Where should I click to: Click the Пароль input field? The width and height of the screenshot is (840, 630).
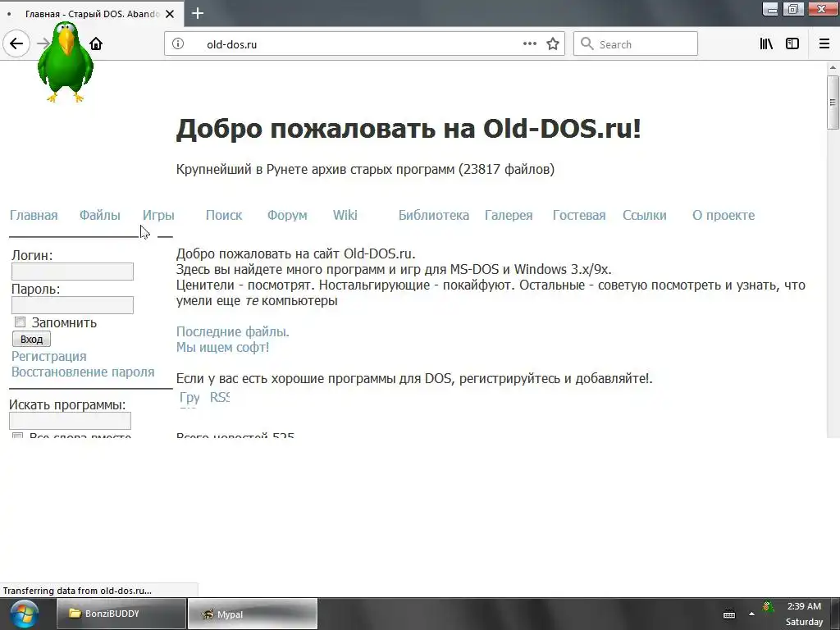pos(72,305)
